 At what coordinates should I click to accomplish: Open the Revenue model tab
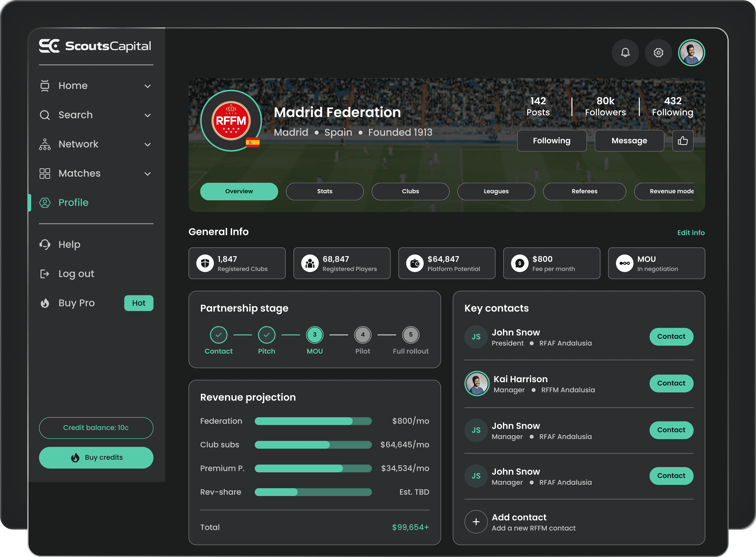point(664,191)
